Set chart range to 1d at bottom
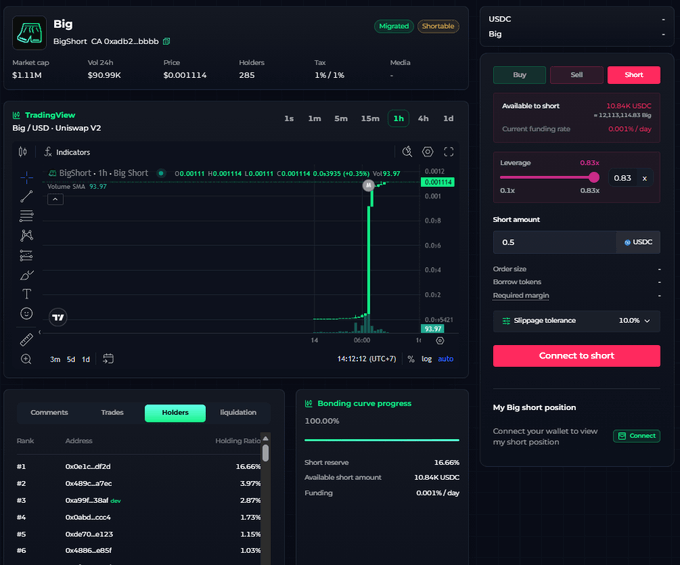The width and height of the screenshot is (680, 565). click(86, 359)
